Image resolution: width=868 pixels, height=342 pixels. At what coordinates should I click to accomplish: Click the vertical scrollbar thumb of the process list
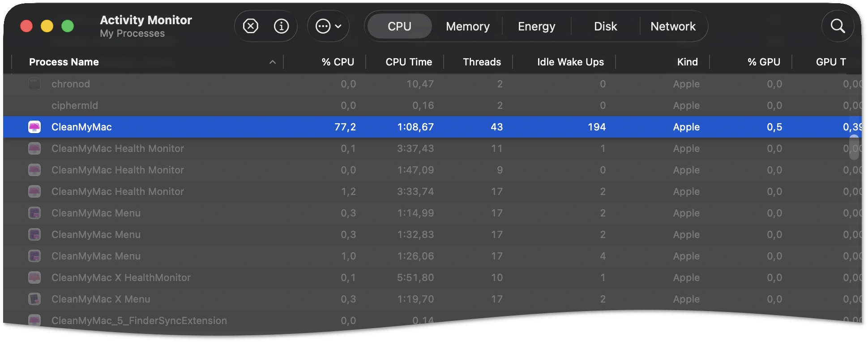click(x=854, y=147)
